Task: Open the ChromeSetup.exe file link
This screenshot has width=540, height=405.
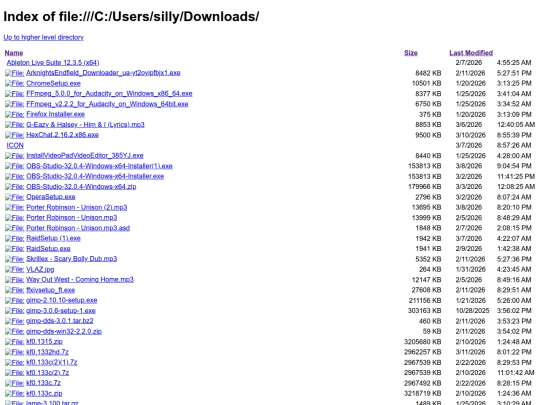Action: pyautogui.click(x=53, y=83)
